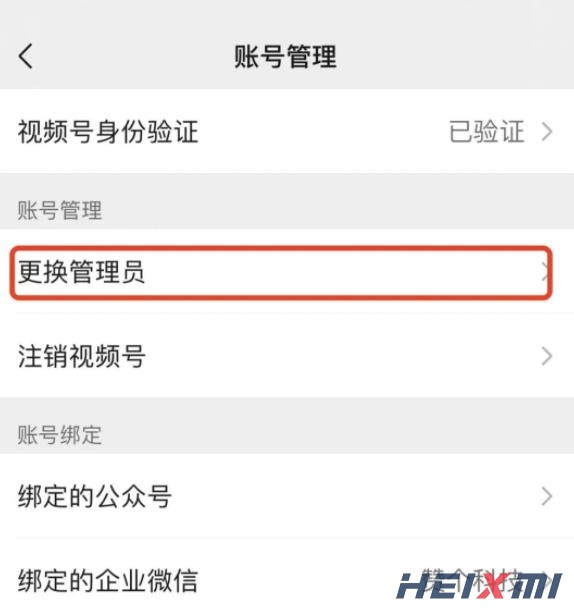Tap the 已验证 status text

coord(487,131)
